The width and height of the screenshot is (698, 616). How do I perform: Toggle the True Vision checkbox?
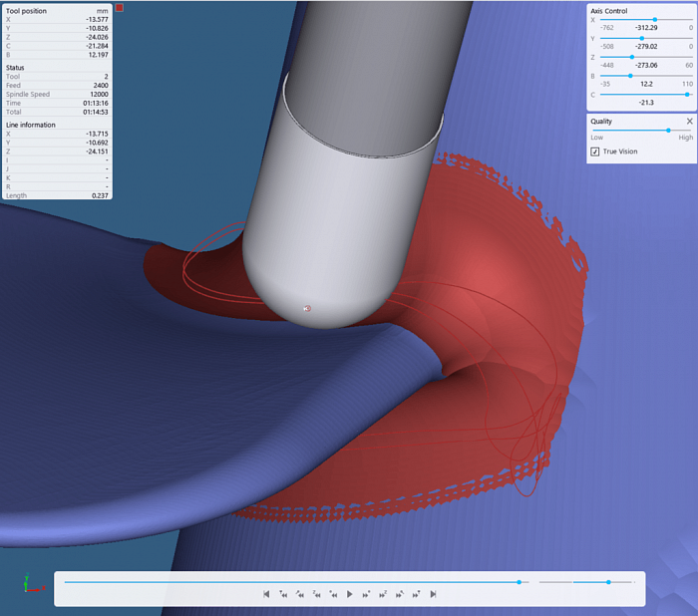click(x=594, y=152)
